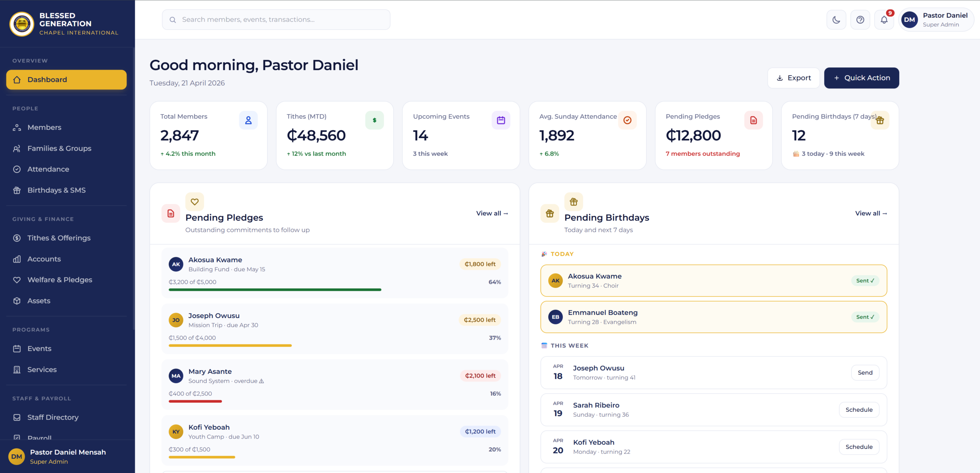980x473 pixels.
Task: Click Kofi Yeboah's KY avatar
Action: point(176,432)
